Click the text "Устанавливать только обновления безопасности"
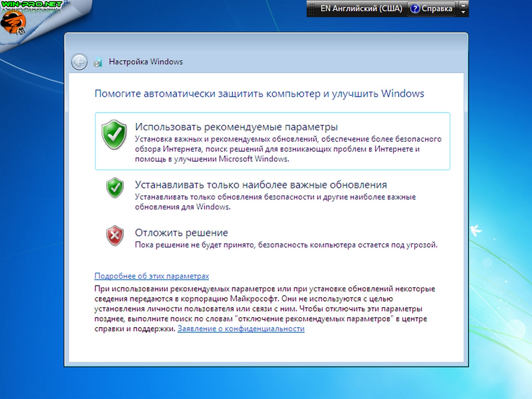 pos(225,197)
